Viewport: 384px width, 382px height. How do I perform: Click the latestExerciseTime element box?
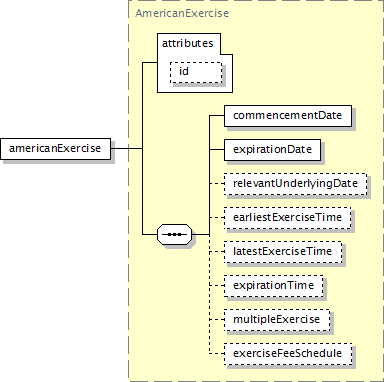[283, 252]
